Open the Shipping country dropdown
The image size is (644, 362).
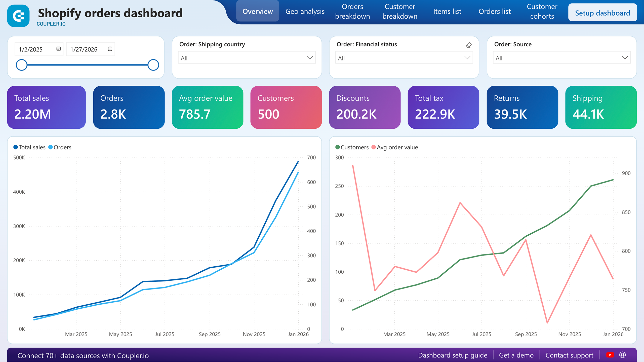pyautogui.click(x=247, y=58)
